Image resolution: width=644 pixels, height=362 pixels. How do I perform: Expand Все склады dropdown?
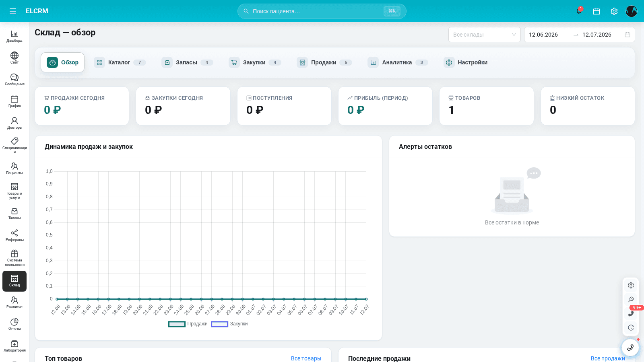click(485, 35)
